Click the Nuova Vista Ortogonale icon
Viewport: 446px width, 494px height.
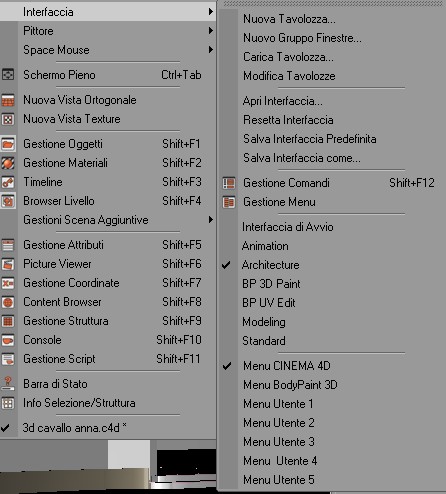[x=8, y=100]
